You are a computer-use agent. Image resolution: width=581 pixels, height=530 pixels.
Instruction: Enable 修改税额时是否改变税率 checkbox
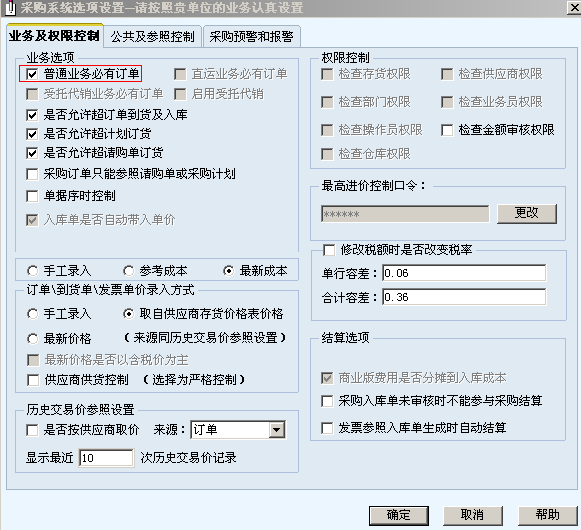click(x=329, y=249)
